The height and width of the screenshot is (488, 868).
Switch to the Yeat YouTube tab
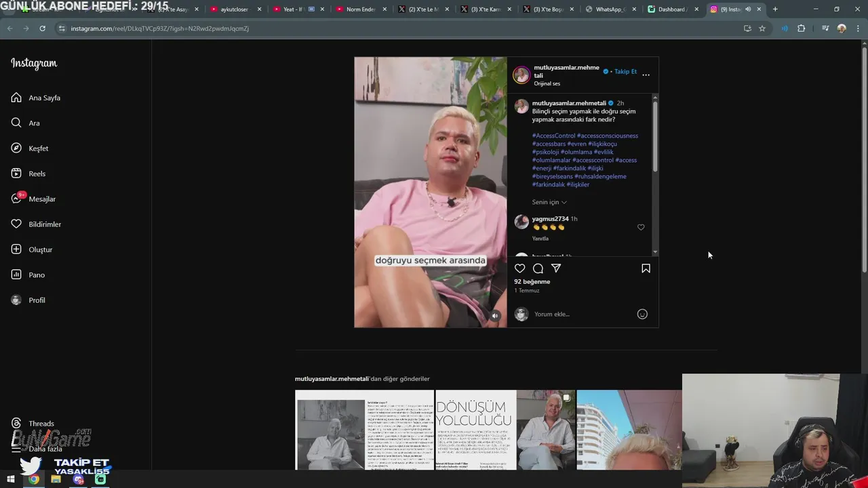pos(297,9)
